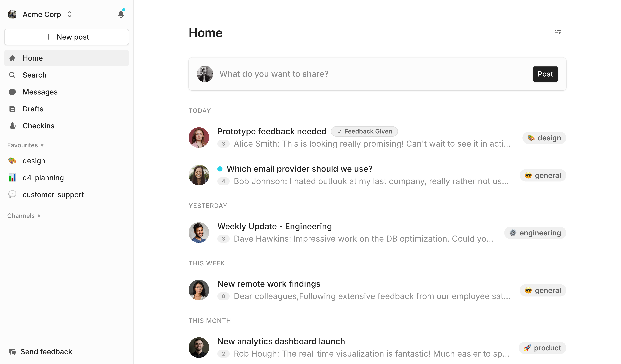Viewport: 621px width, 364px height.
Task: Click the engineering channel tag
Action: pyautogui.click(x=535, y=233)
